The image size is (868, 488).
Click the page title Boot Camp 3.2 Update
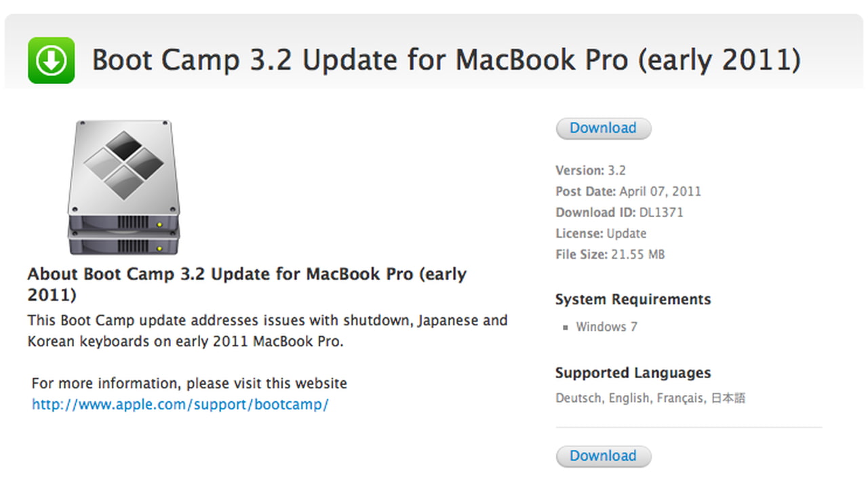coord(446,60)
